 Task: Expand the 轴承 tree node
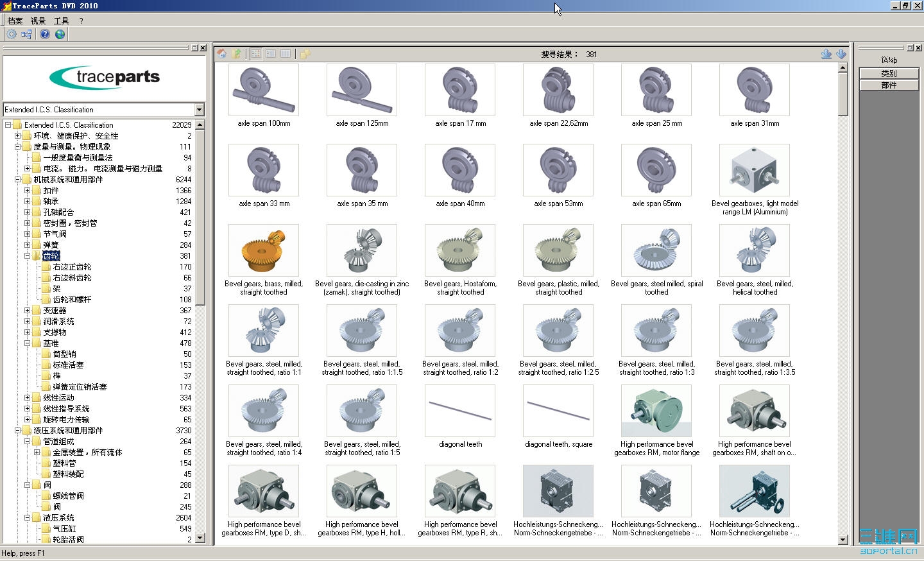[x=27, y=202]
